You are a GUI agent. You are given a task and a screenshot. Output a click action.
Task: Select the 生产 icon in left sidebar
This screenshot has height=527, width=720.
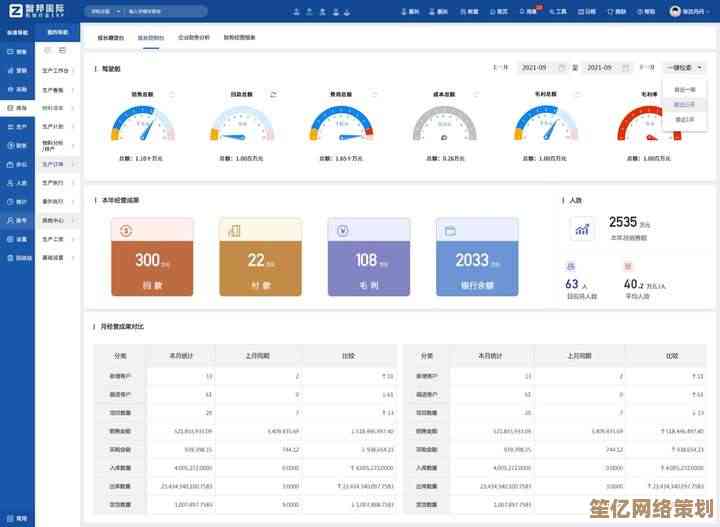pyautogui.click(x=17, y=127)
